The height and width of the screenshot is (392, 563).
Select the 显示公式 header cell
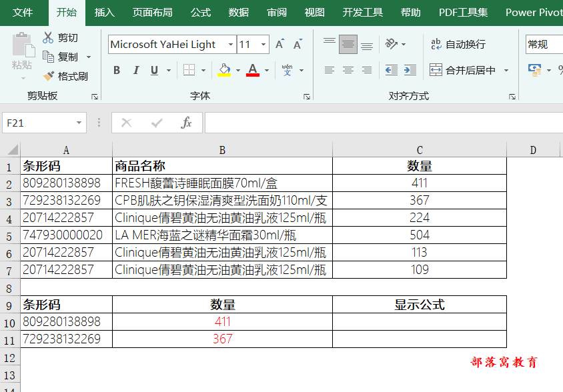(420, 305)
